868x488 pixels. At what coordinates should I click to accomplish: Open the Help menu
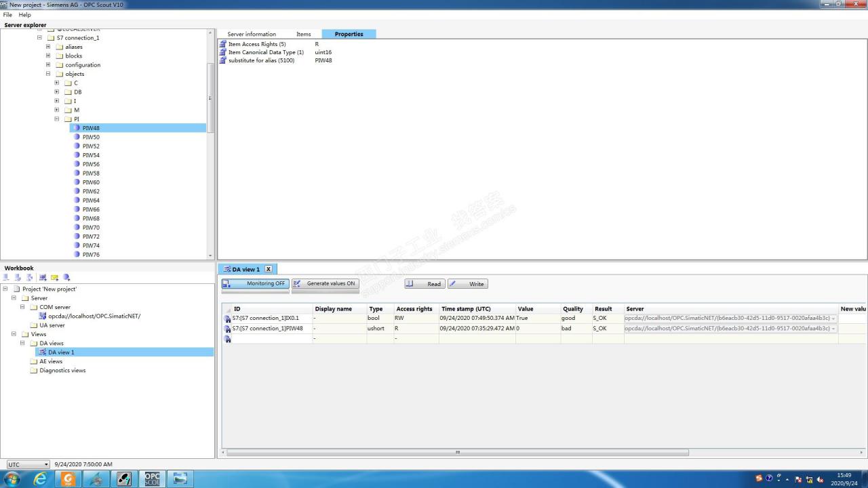click(x=25, y=15)
